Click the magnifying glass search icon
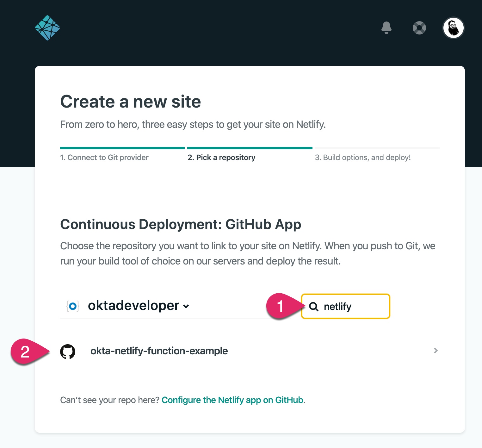 click(x=313, y=307)
